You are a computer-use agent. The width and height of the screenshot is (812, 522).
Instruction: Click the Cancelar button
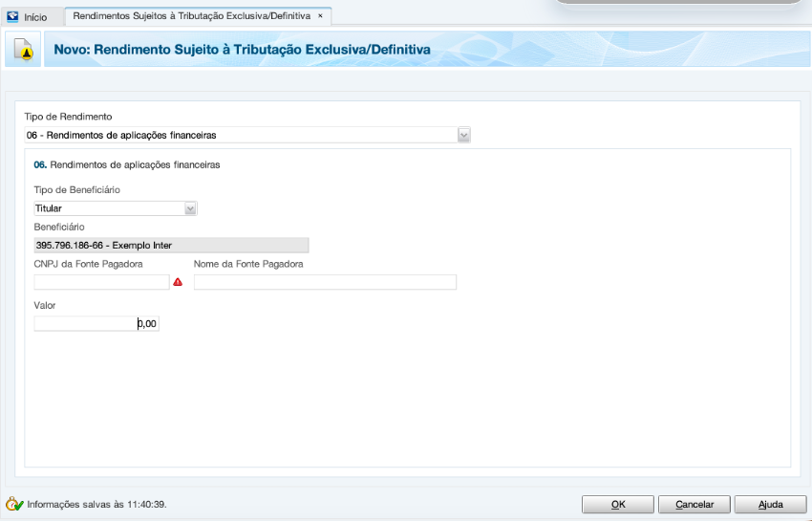(694, 505)
